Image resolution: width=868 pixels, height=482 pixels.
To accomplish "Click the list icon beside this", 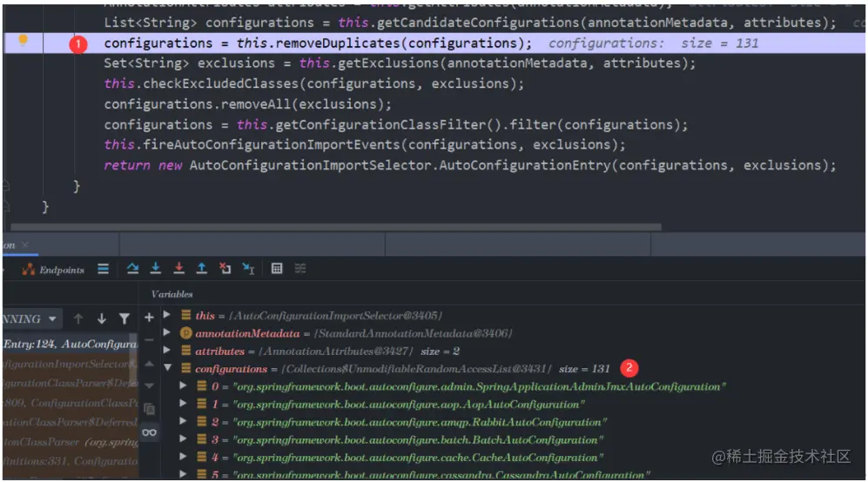I will [x=186, y=316].
